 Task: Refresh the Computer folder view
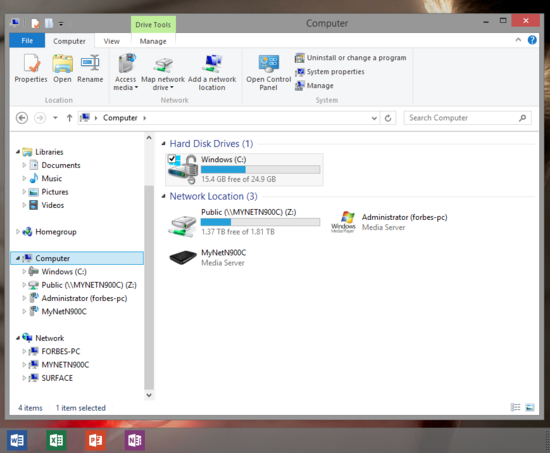coord(388,118)
